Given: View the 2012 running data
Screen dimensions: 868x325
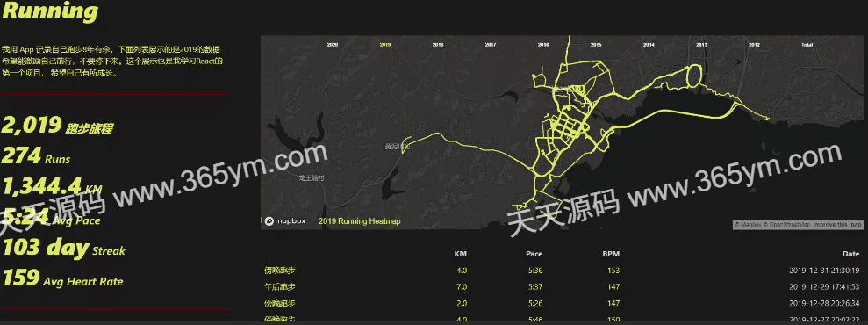Looking at the screenshot, I should point(754,44).
